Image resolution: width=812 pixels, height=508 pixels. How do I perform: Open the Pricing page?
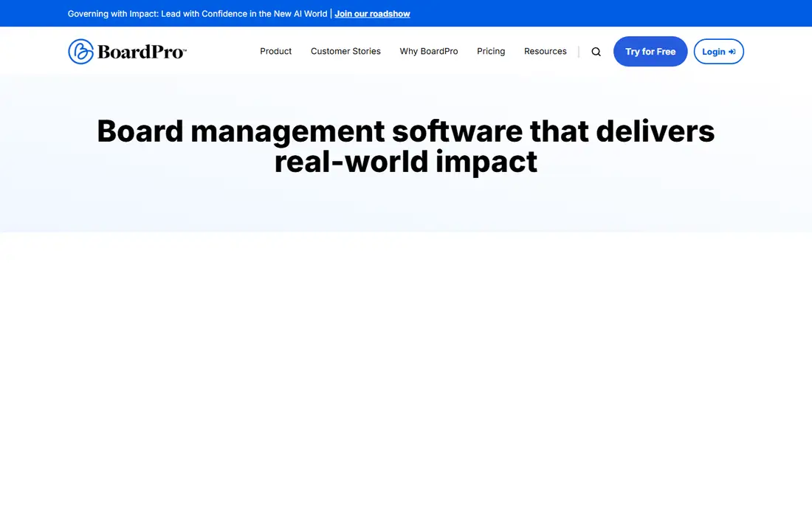point(491,51)
